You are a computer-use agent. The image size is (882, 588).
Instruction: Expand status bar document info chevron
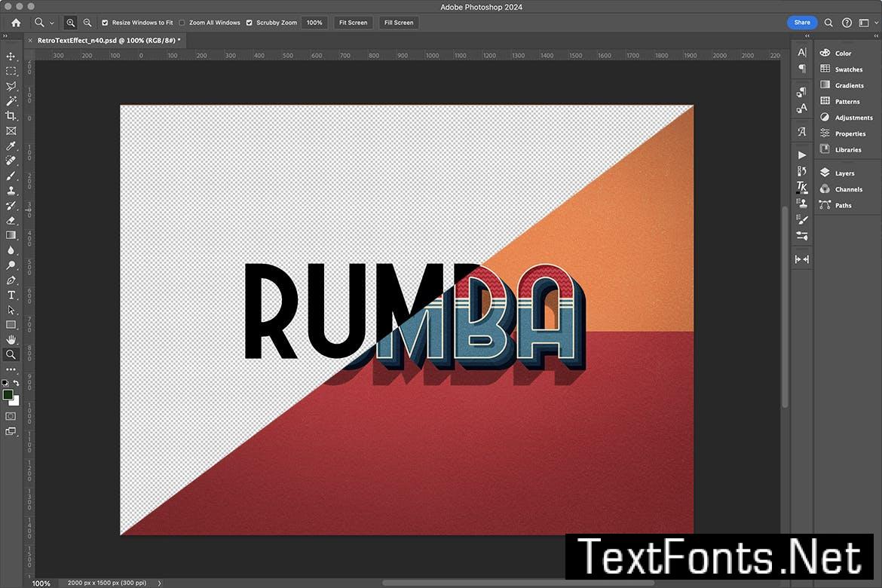pos(159,583)
